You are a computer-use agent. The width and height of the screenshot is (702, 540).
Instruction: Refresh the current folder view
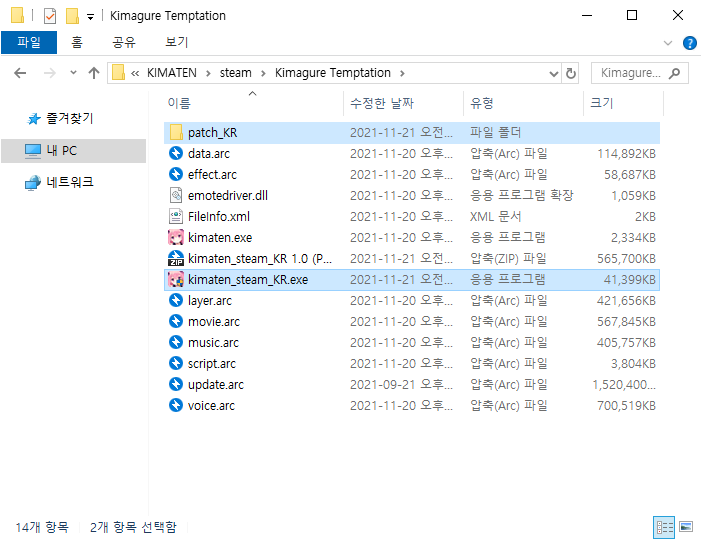571,73
